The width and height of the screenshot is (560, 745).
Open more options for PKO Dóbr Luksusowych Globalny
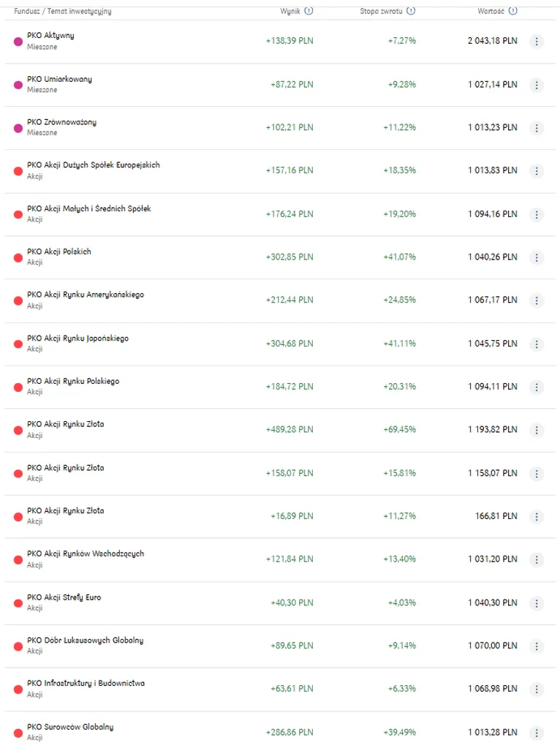[537, 646]
